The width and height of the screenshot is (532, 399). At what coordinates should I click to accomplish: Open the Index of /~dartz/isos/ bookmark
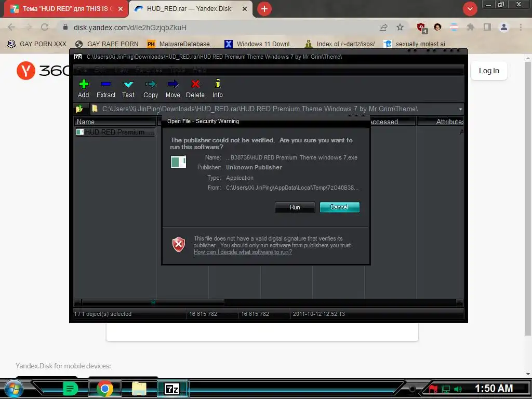coord(340,44)
